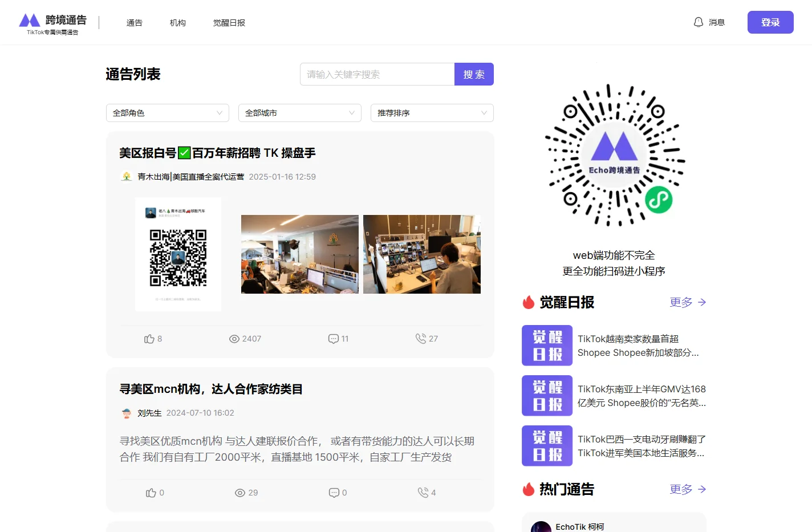812x532 pixels.
Task: Open 觉醒日报 thumbnail for TikTok东南亚 GMV article
Action: point(547,396)
